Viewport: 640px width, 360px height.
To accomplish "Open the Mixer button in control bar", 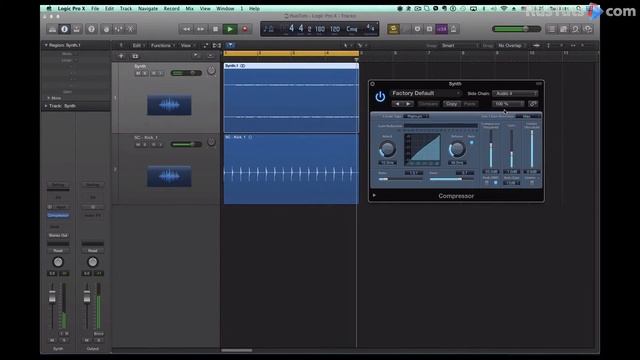I will click(118, 29).
